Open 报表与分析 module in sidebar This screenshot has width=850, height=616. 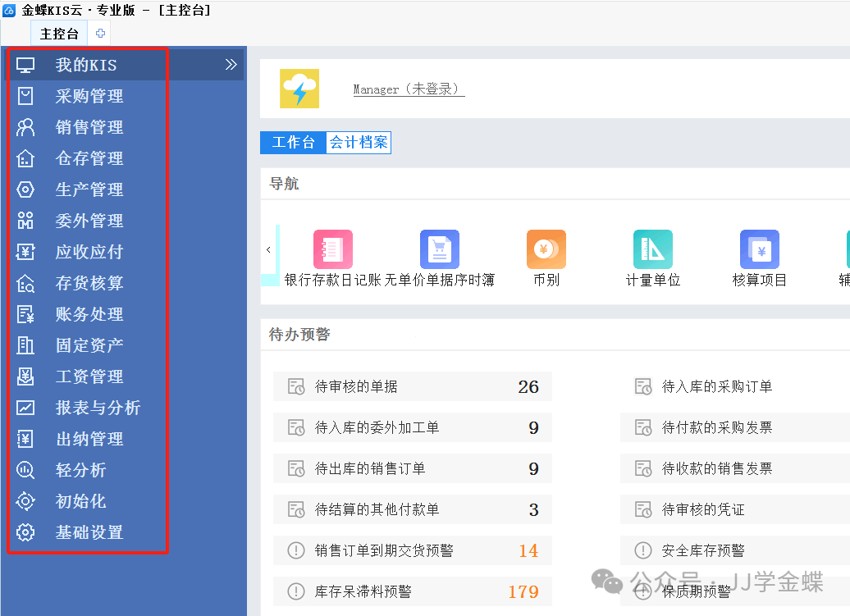pyautogui.click(x=98, y=408)
